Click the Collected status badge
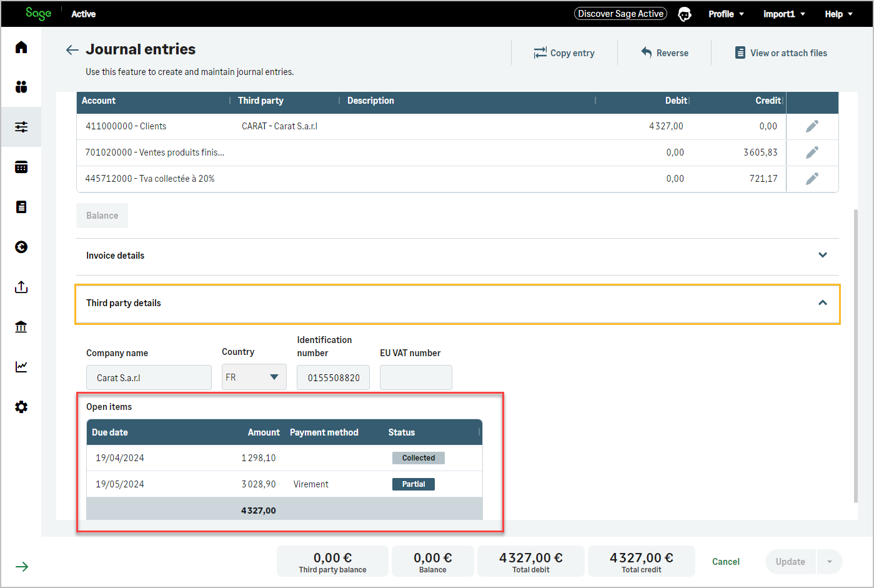Image resolution: width=874 pixels, height=588 pixels. tap(419, 458)
